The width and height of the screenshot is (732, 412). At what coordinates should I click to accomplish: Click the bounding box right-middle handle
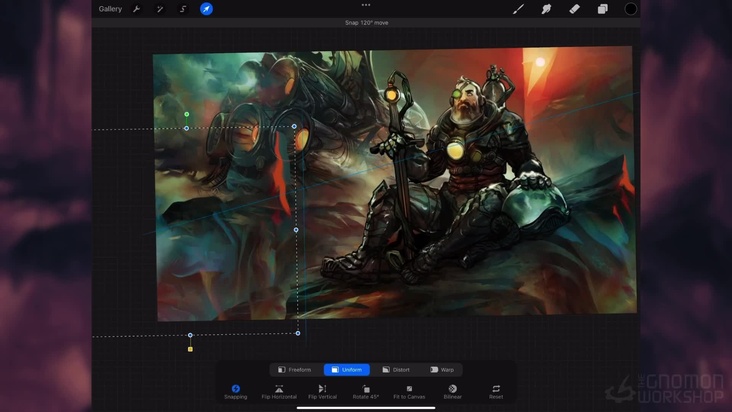tap(296, 230)
